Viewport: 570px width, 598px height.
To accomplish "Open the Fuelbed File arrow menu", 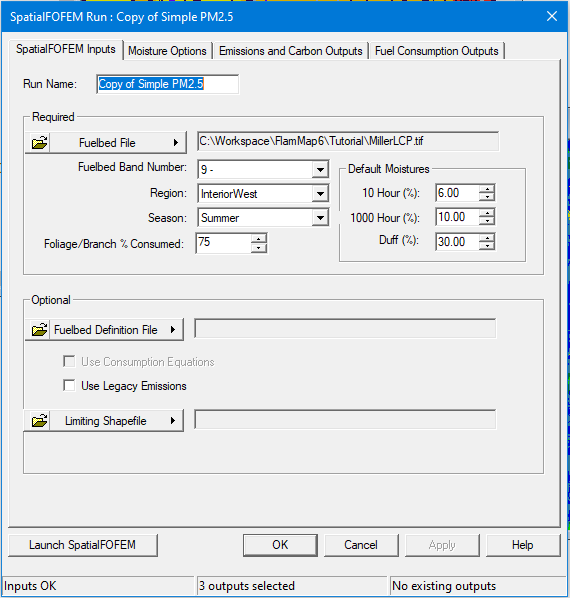I will [x=176, y=143].
